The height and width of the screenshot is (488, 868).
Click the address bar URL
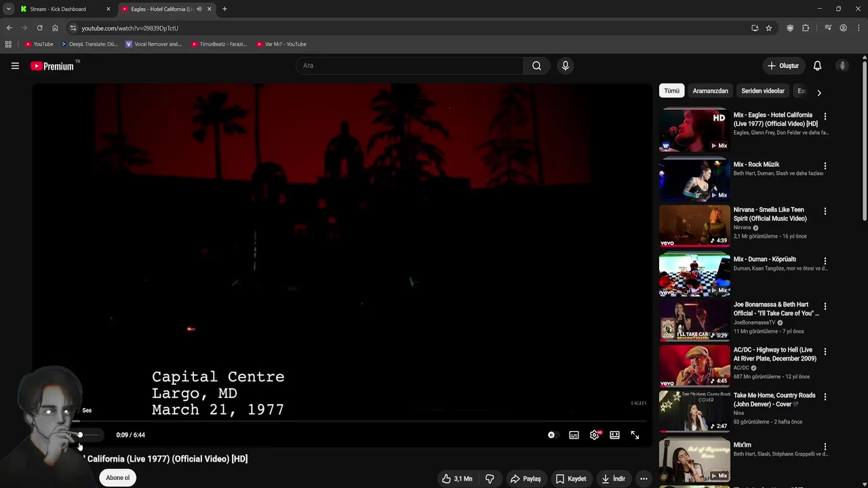coord(130,28)
